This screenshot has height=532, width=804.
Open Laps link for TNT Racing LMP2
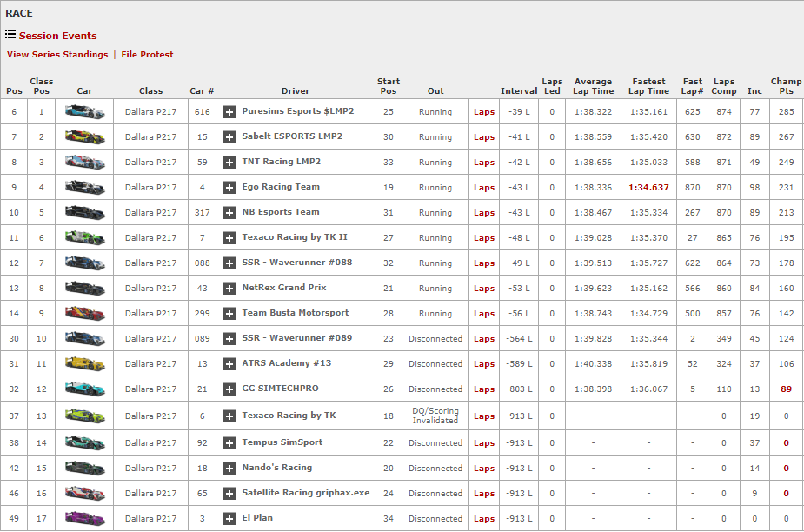click(x=484, y=162)
